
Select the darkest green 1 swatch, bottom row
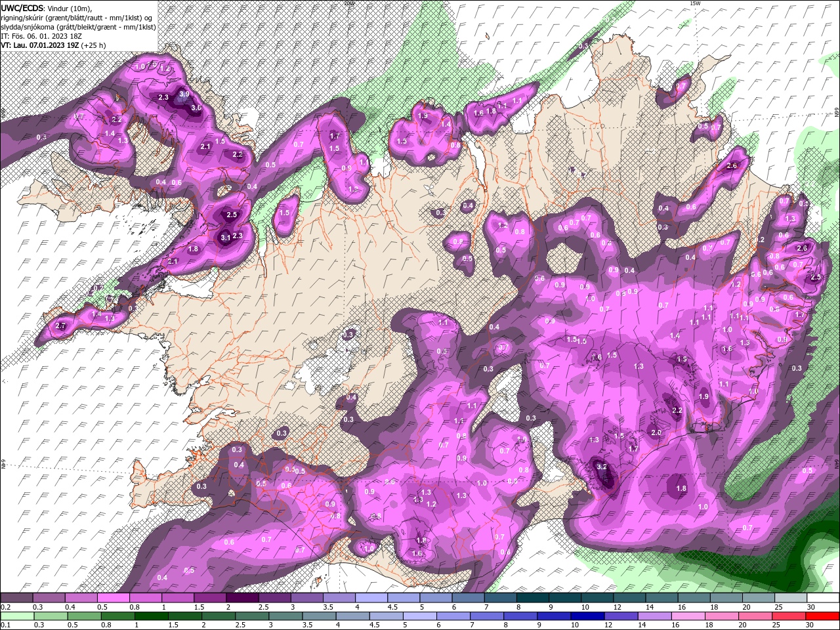pyautogui.click(x=151, y=616)
